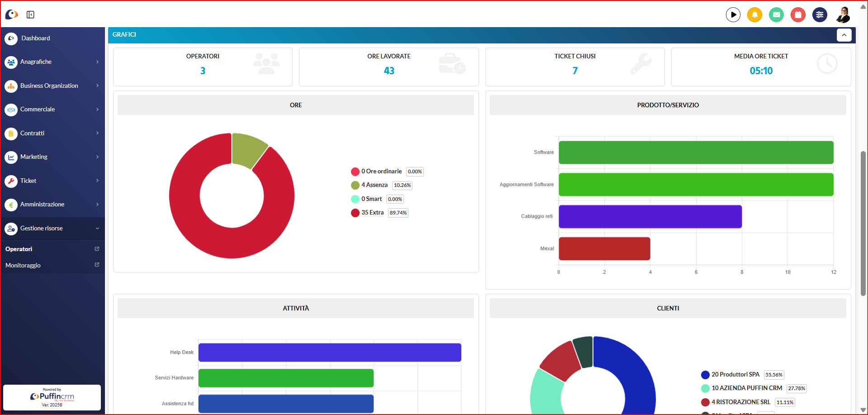The height and width of the screenshot is (415, 868).
Task: Click the Servizi Hardware green bar
Action: [x=286, y=378]
